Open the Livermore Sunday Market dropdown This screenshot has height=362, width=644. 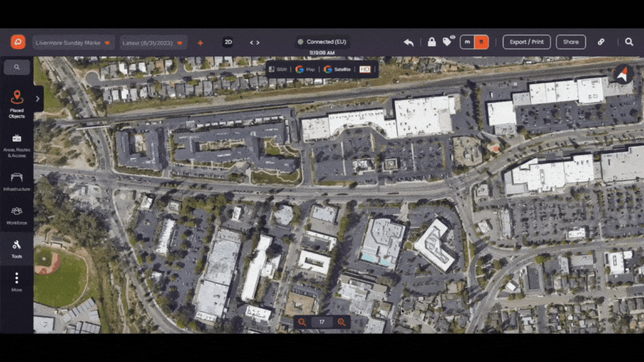point(74,42)
